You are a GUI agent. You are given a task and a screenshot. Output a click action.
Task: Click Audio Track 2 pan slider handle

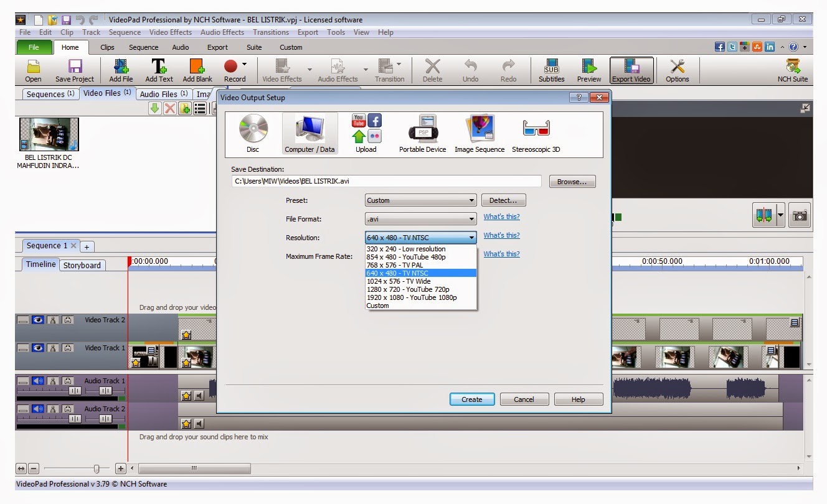(x=105, y=419)
